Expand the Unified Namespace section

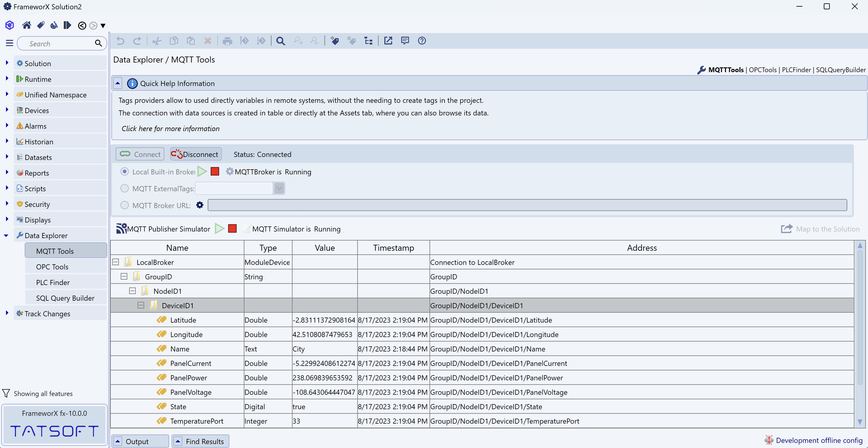[x=7, y=94]
